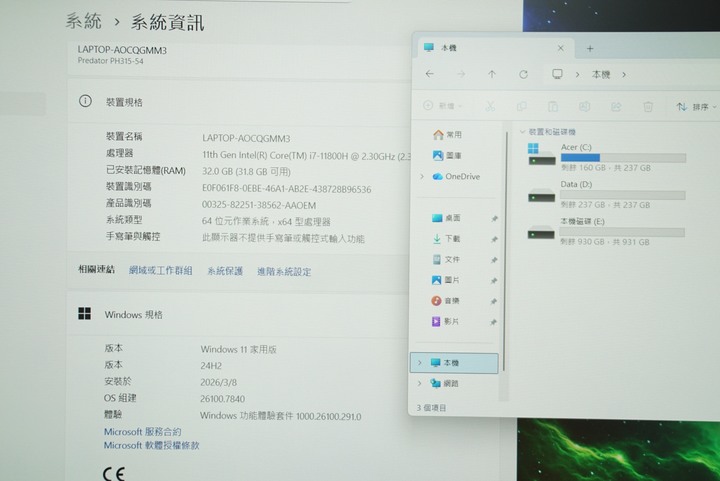This screenshot has height=481, width=720.
Task: Click the Back arrow in File Explorer
Action: 429,74
